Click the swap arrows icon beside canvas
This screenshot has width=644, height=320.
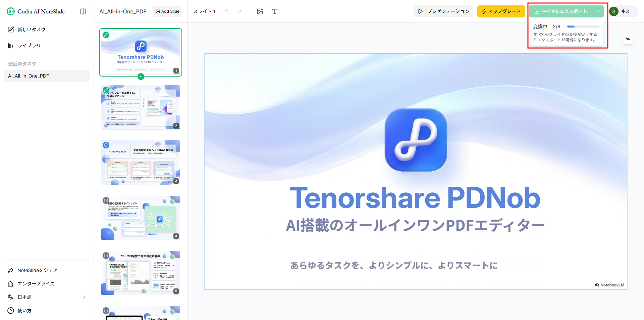(628, 39)
